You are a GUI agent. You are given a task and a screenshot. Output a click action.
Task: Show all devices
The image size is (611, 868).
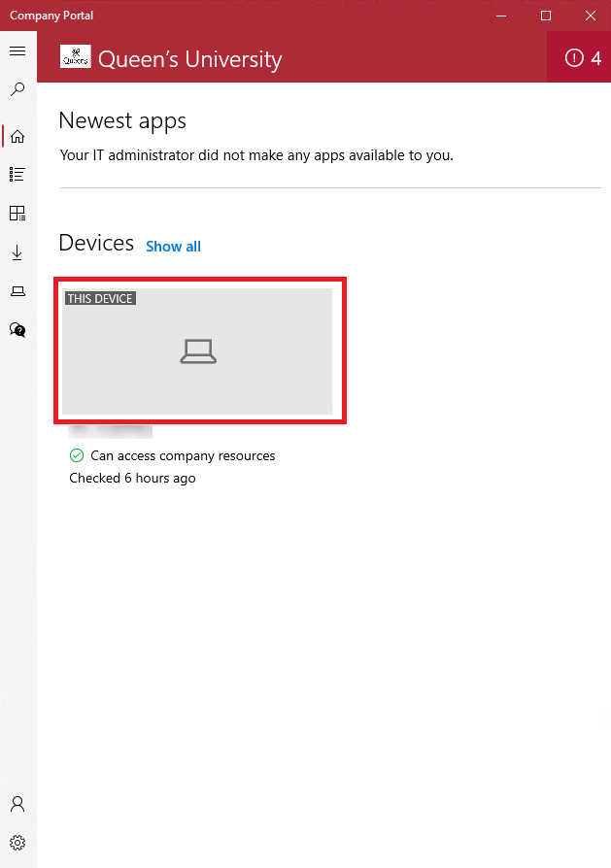(173, 246)
